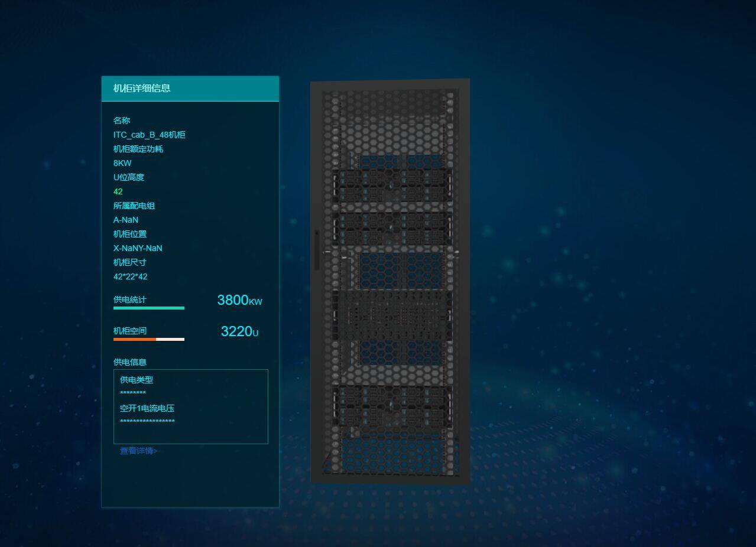
Task: Click the orange 机柜空间 usage bar
Action: [x=135, y=339]
